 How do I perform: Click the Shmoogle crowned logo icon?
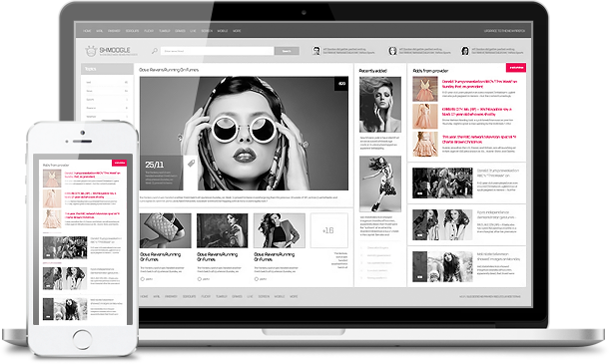coord(91,51)
